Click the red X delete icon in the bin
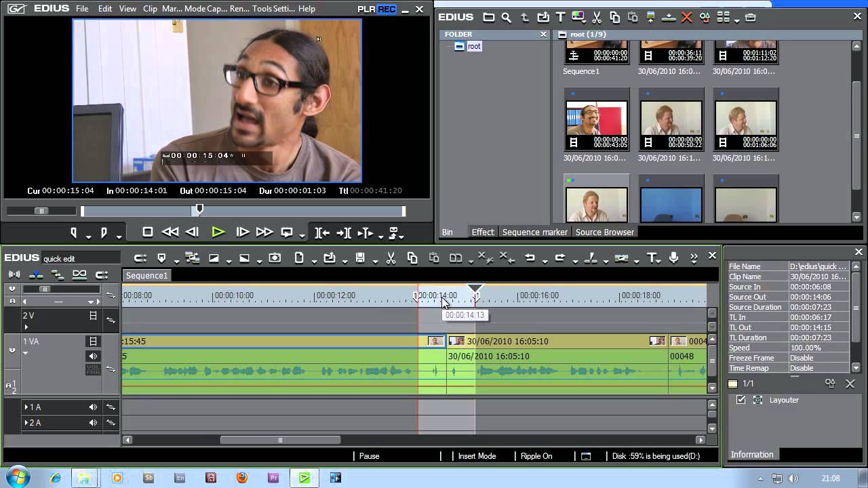Screen dimensions: 868x488 tap(687, 17)
